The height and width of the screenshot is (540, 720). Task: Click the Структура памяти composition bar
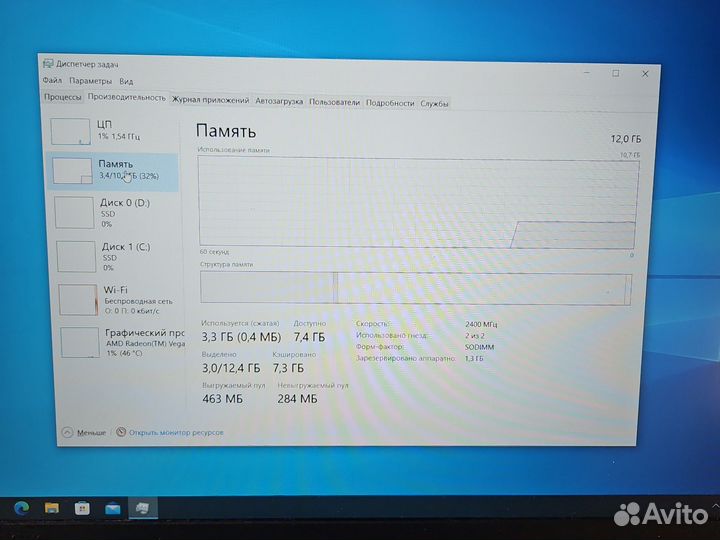click(x=416, y=288)
